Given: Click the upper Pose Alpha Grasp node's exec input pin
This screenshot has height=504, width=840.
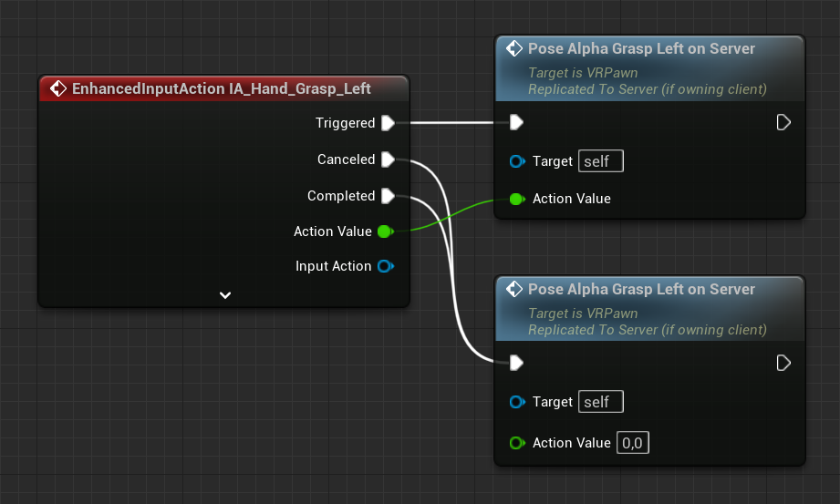Looking at the screenshot, I should (516, 123).
